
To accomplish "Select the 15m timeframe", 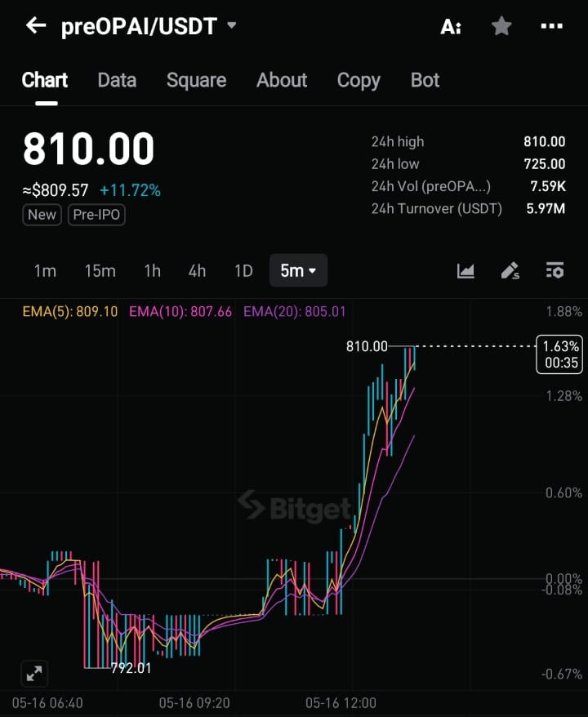I will pyautogui.click(x=100, y=270).
